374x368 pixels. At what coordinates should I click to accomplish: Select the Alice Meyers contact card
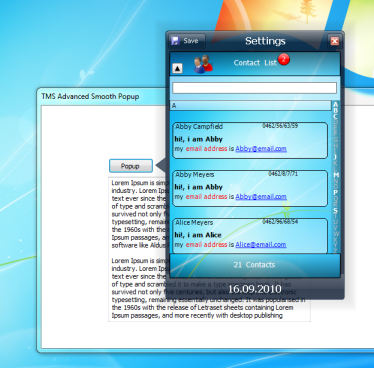pyautogui.click(x=250, y=236)
